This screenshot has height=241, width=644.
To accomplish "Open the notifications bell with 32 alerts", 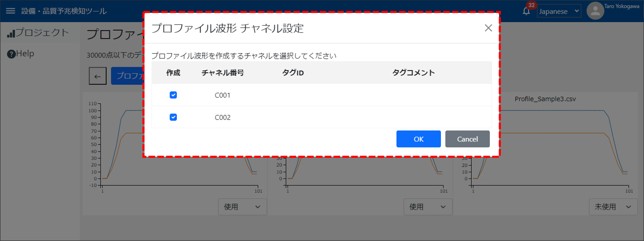I will pyautogui.click(x=526, y=11).
